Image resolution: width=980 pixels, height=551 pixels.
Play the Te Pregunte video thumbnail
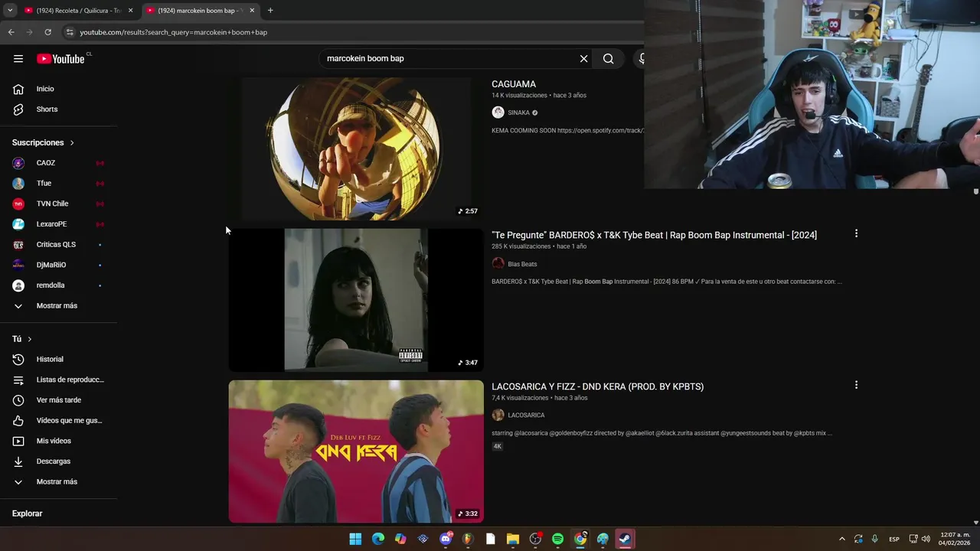(x=356, y=300)
